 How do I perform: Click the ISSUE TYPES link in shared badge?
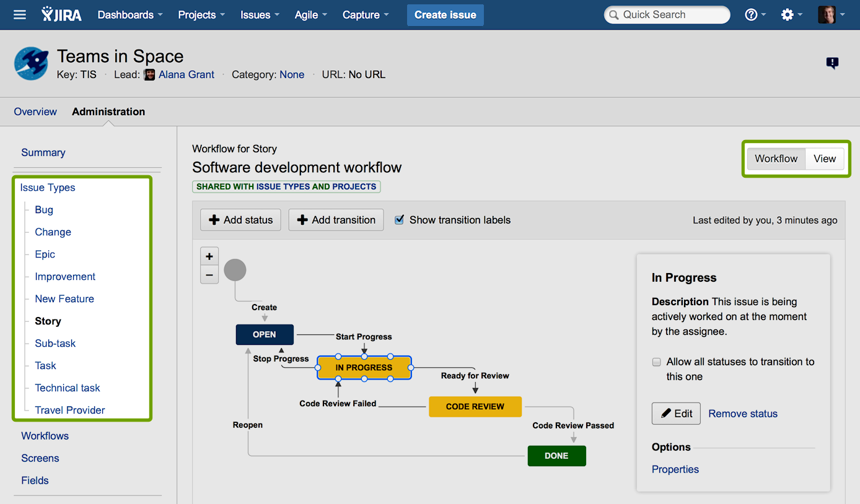click(283, 186)
